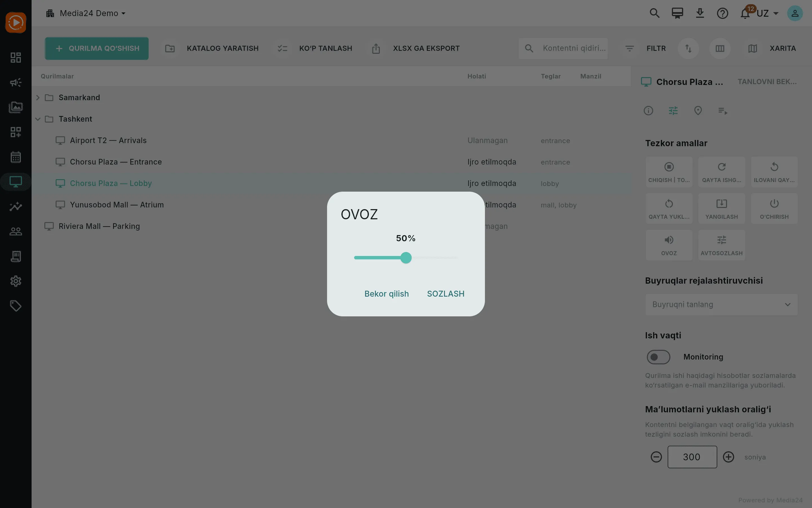Click the Holati column header

476,76
